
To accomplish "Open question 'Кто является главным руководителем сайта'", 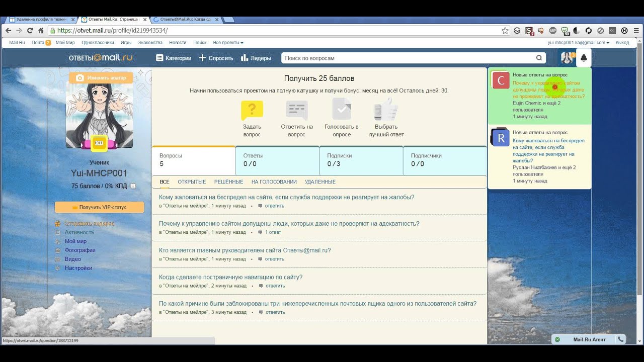I will tap(245, 250).
